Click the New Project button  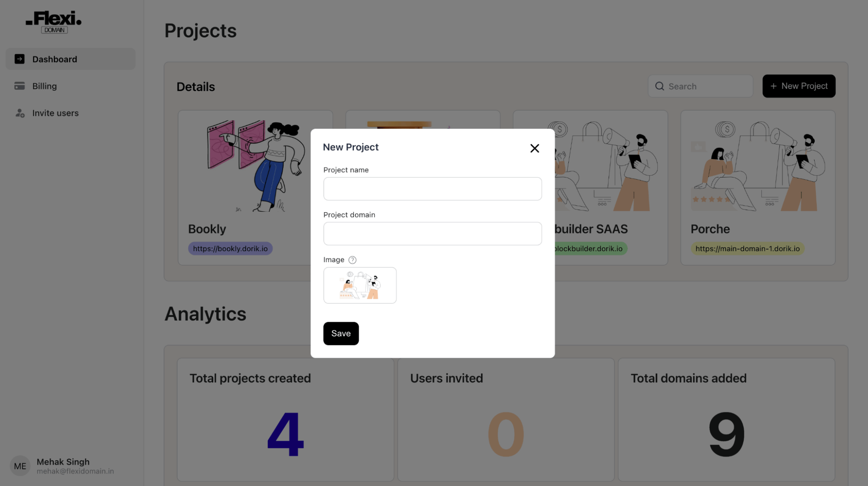coord(799,86)
